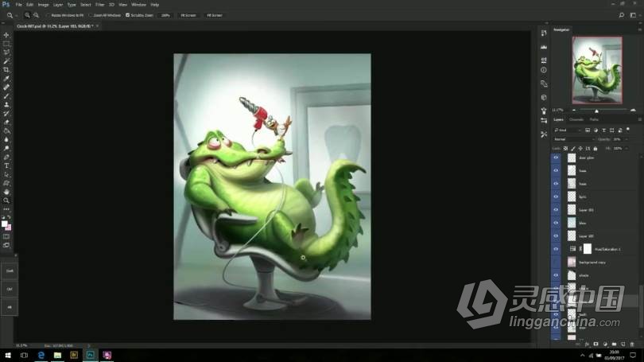Image resolution: width=644 pixels, height=362 pixels.
Task: Select the Dodge tool
Action: click(x=6, y=148)
